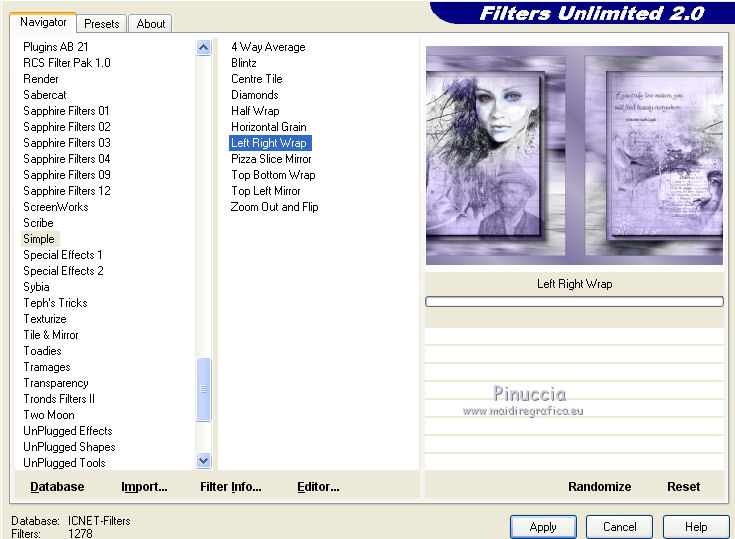Choose the Diamonds filter
This screenshot has width=735, height=539.
(x=255, y=95)
